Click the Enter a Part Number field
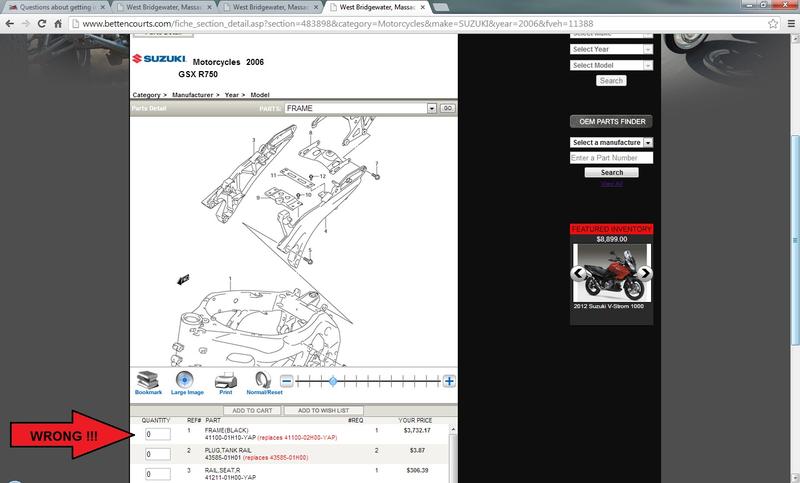 tap(611, 158)
